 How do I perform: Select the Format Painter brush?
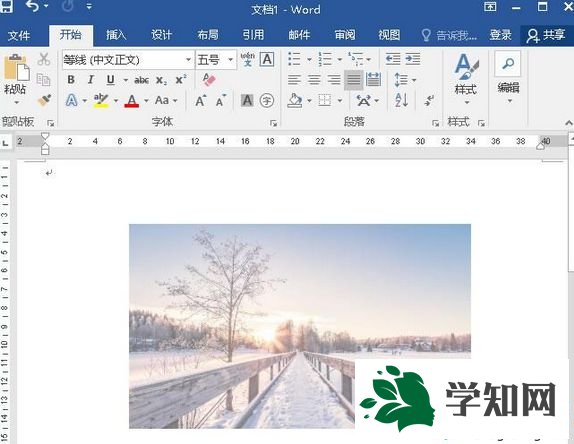click(44, 100)
